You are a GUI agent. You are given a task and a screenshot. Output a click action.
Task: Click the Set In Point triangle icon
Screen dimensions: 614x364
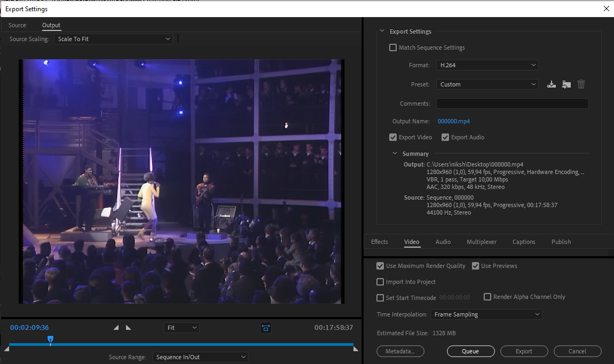pyautogui.click(x=116, y=328)
